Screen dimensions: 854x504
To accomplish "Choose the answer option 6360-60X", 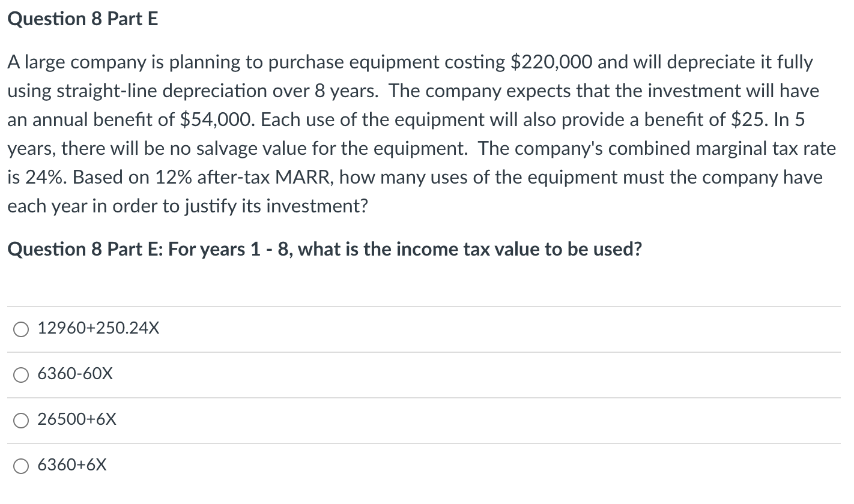I will click(21, 374).
